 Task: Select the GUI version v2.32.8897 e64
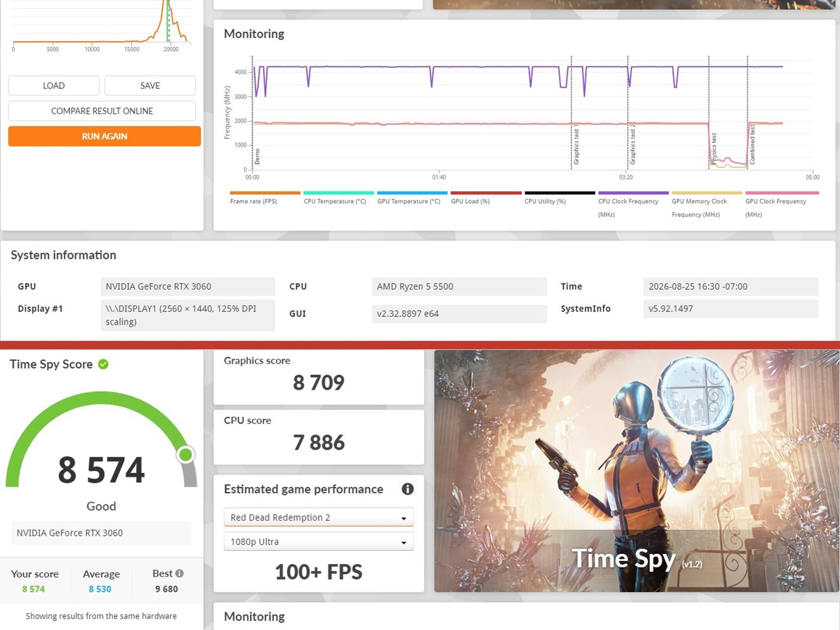click(x=459, y=313)
